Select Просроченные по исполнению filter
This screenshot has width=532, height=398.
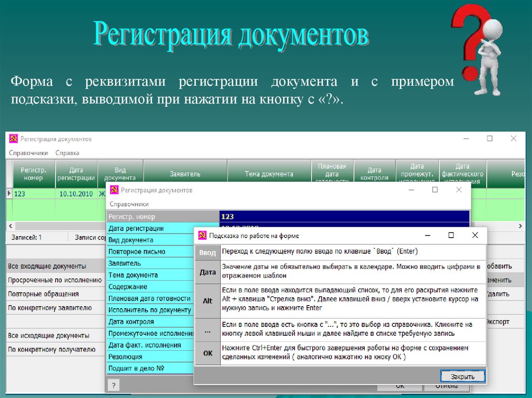click(x=55, y=280)
